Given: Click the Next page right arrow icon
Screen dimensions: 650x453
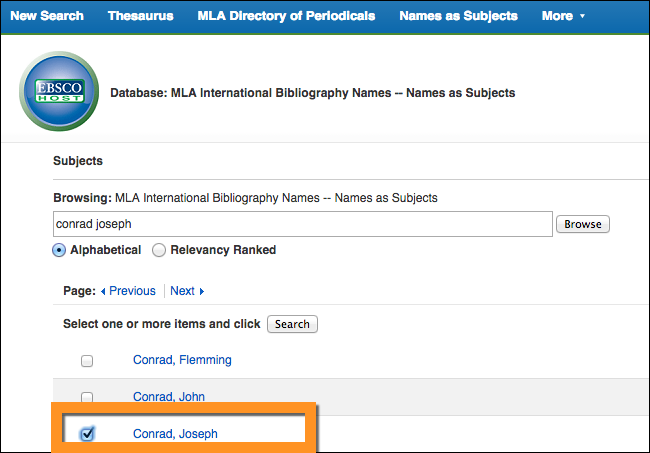Looking at the screenshot, I should tap(202, 291).
